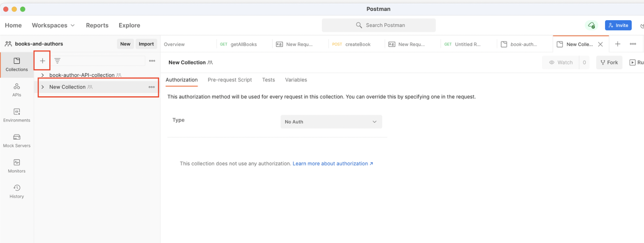Open the Workspaces dropdown menu
Screen dimensions: 644x243
click(53, 25)
